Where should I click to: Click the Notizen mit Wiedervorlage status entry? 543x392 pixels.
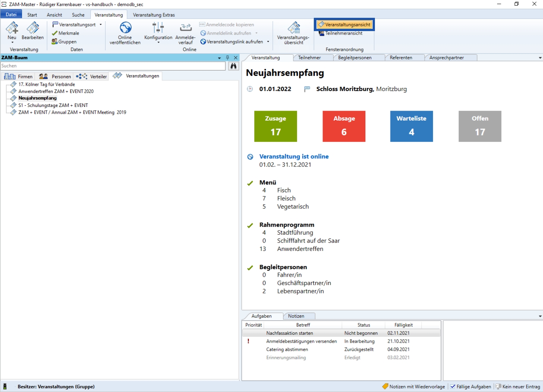(x=414, y=387)
